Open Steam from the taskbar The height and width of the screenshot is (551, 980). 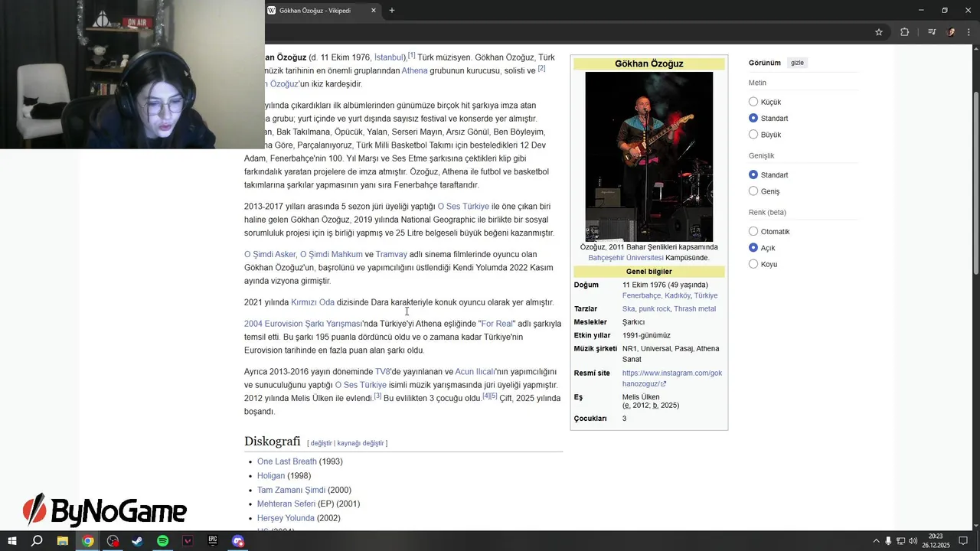(138, 541)
